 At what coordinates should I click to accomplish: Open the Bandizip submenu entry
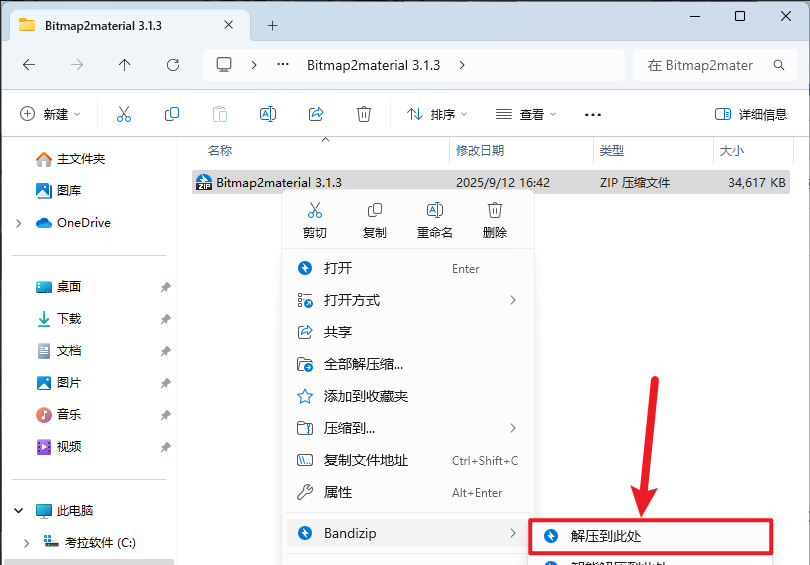coord(408,533)
